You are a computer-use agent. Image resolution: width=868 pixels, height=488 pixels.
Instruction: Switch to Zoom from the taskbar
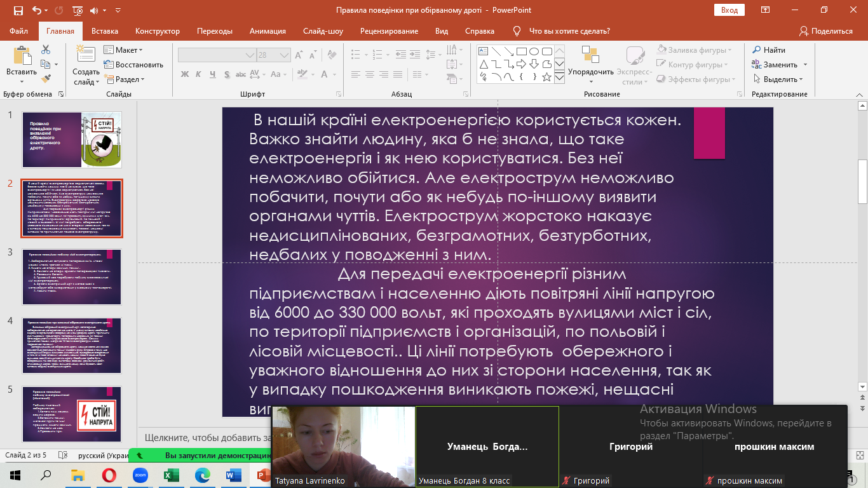(x=140, y=475)
